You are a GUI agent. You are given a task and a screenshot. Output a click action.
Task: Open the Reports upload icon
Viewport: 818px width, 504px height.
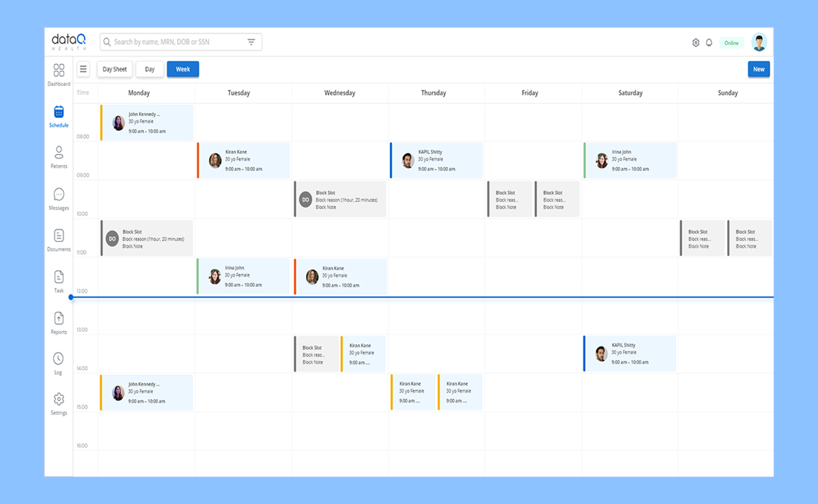(59, 318)
